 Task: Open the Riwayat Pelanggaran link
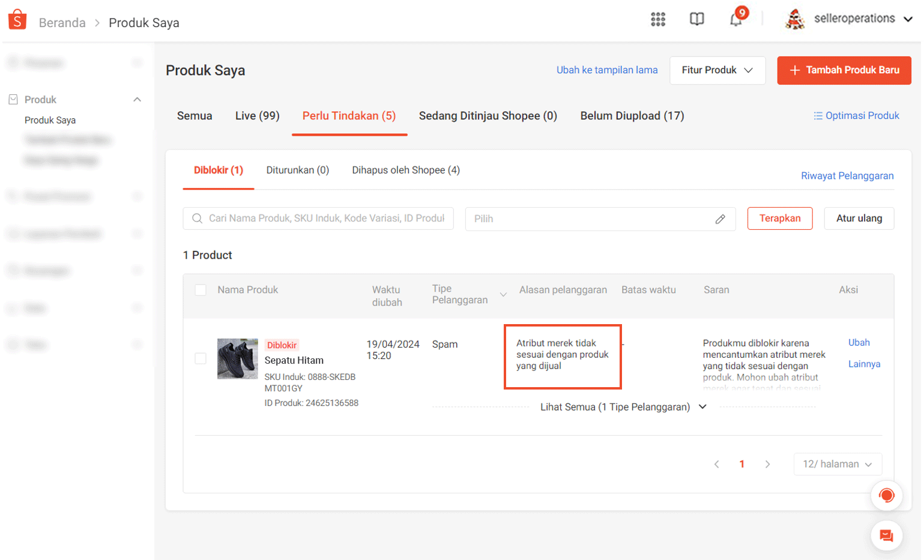click(x=847, y=175)
